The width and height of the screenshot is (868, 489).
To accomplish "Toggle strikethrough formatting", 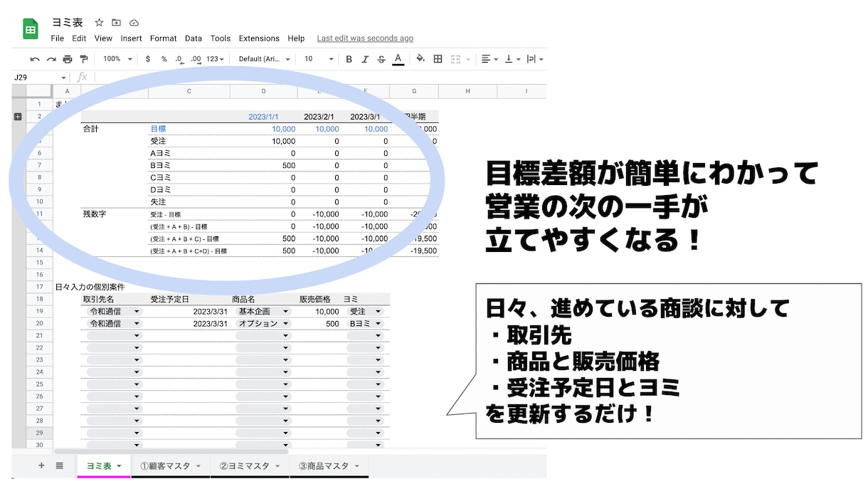I will pyautogui.click(x=381, y=59).
